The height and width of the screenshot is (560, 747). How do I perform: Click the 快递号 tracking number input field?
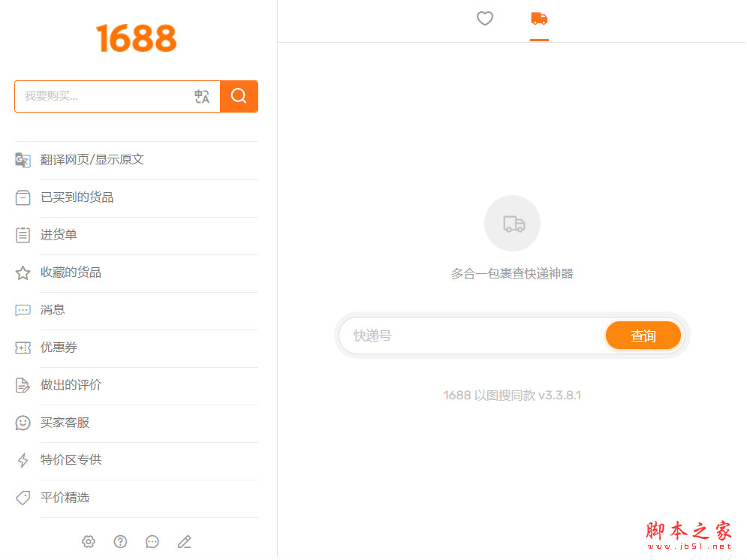click(x=450, y=335)
